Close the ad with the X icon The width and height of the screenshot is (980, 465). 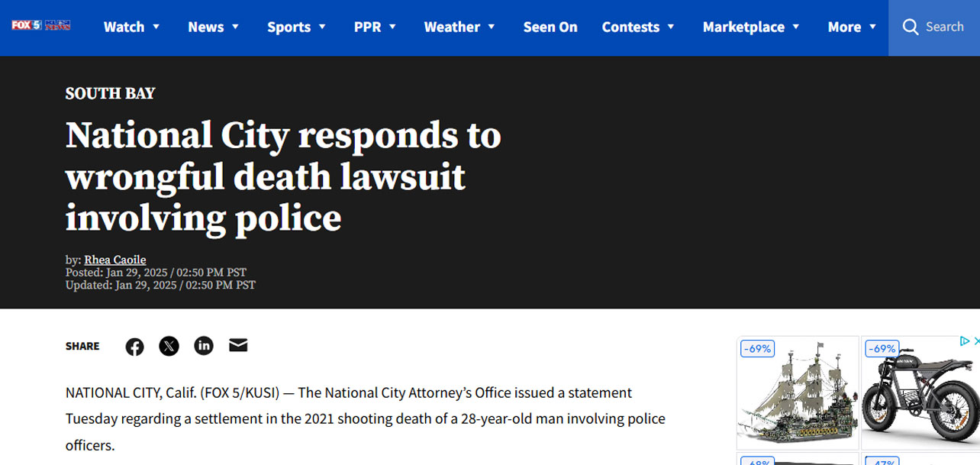click(x=975, y=341)
